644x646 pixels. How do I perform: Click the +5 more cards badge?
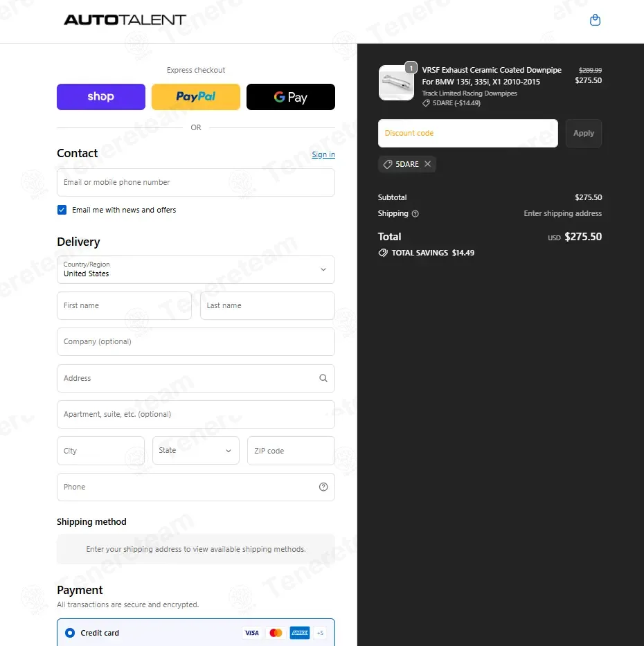(x=320, y=633)
